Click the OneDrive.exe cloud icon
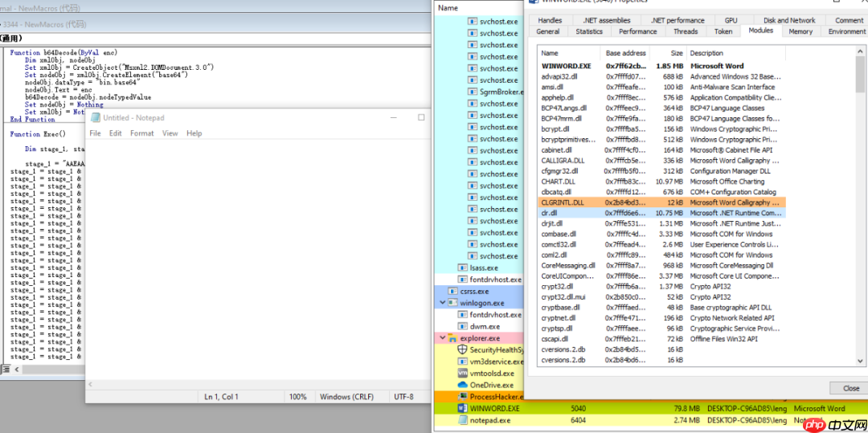Viewport: 868px width, 433px height. click(x=462, y=386)
